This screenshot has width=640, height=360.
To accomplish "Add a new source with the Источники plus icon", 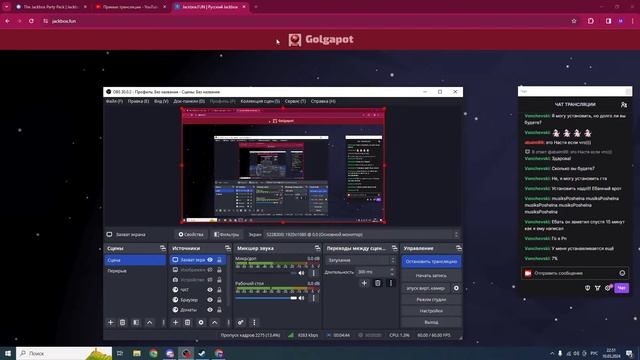I will click(x=176, y=322).
